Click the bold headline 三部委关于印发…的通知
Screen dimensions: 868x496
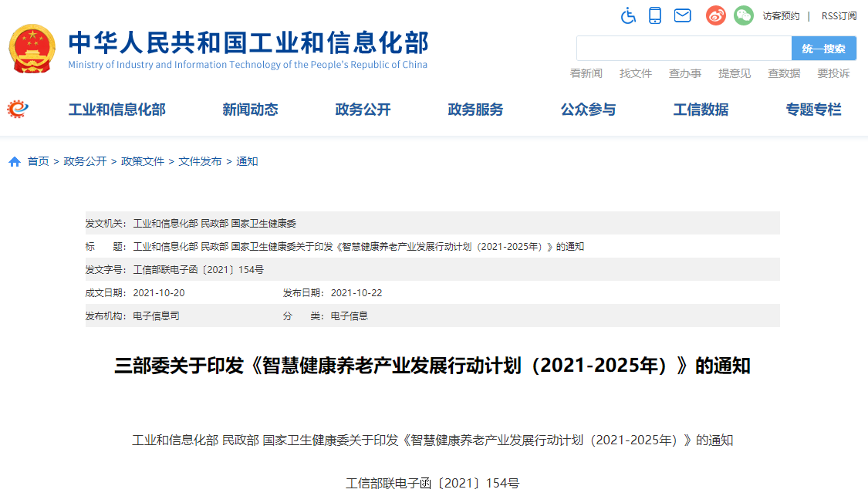coord(432,366)
